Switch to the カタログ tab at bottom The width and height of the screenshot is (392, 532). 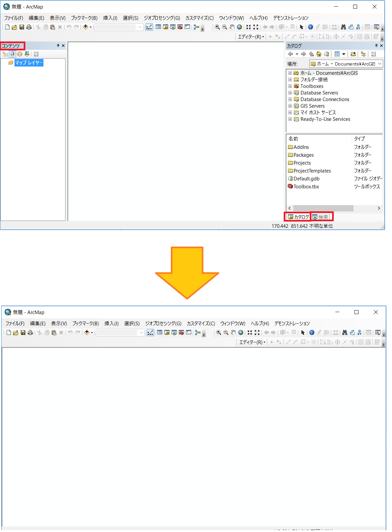[x=298, y=217]
